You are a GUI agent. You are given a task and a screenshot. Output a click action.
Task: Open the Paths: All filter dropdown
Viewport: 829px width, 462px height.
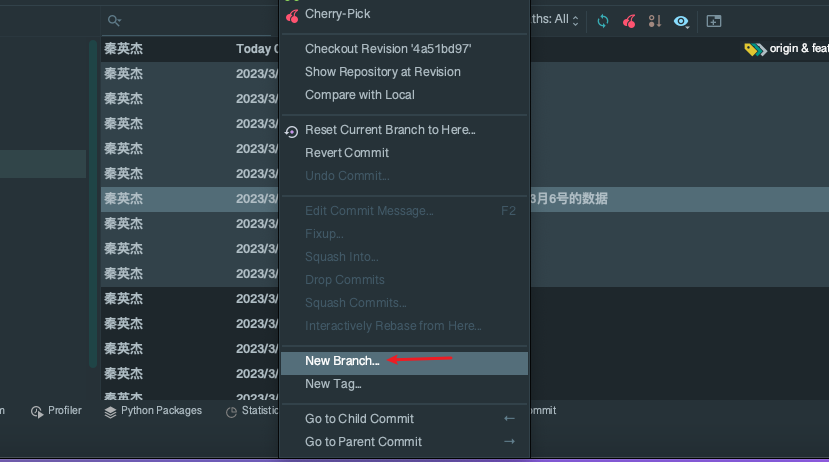coord(555,19)
